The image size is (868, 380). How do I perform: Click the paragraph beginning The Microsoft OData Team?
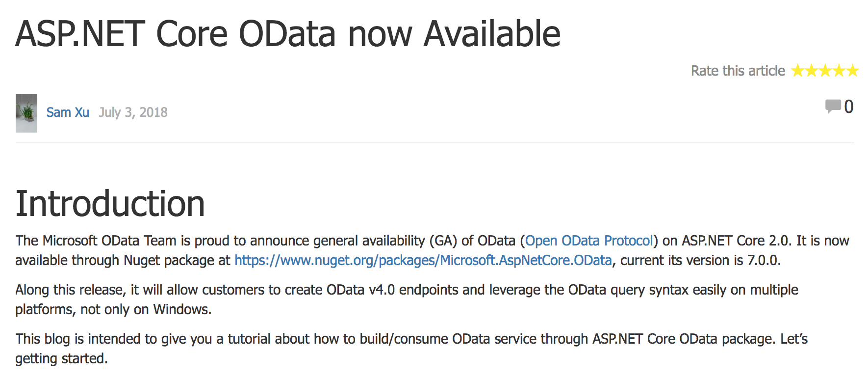(432, 250)
